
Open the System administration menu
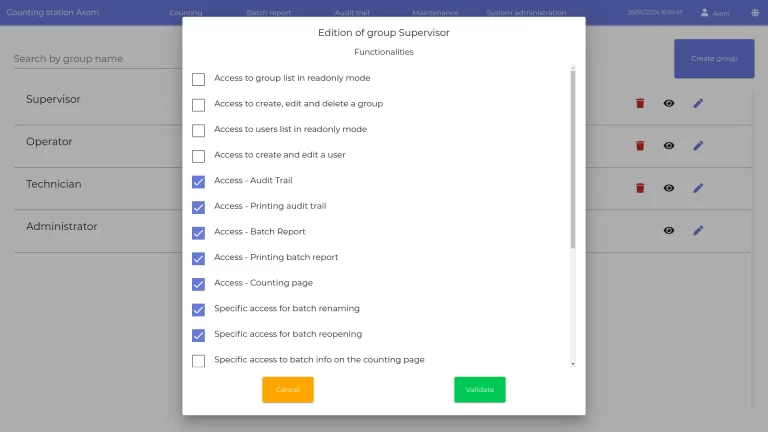point(526,13)
